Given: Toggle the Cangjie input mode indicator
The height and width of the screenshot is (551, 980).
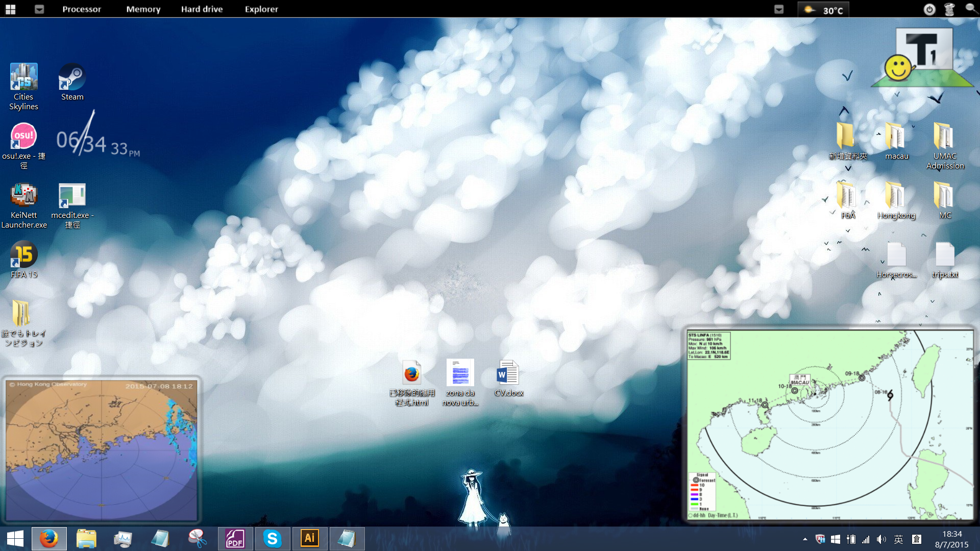Looking at the screenshot, I should [x=917, y=539].
